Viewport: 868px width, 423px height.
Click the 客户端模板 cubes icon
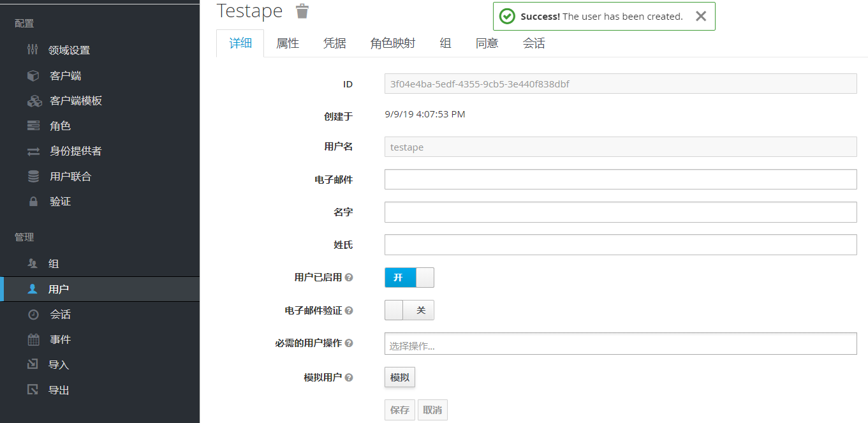coord(34,101)
